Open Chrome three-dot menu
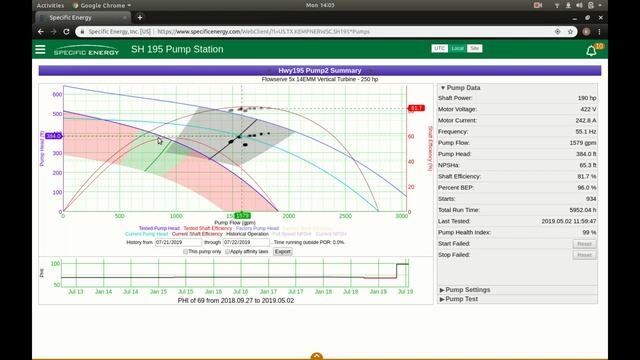Image resolution: width=640 pixels, height=360 pixels. [x=599, y=31]
